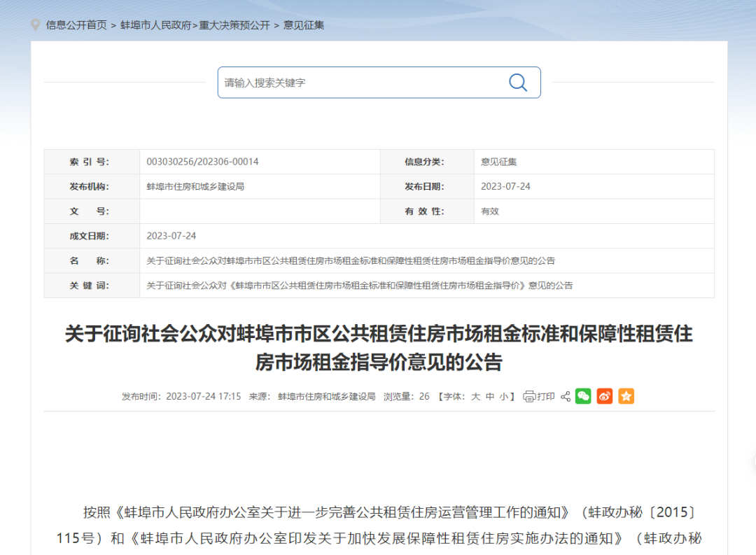Screen dimensions: 756x555
Task: Click the 来源 publisher name under the headline
Action: pos(326,396)
